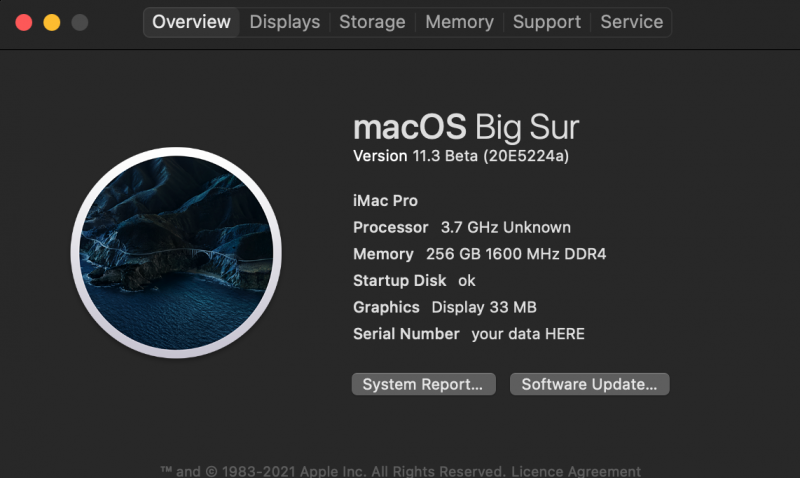Switch to the Overview tab

click(x=191, y=22)
